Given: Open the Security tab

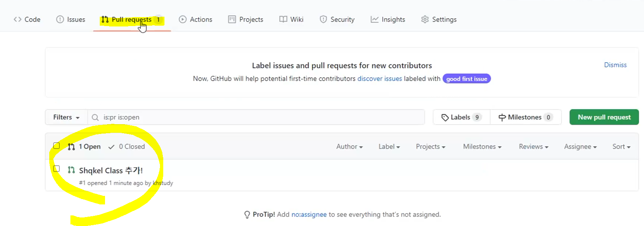Looking at the screenshot, I should pyautogui.click(x=337, y=20).
